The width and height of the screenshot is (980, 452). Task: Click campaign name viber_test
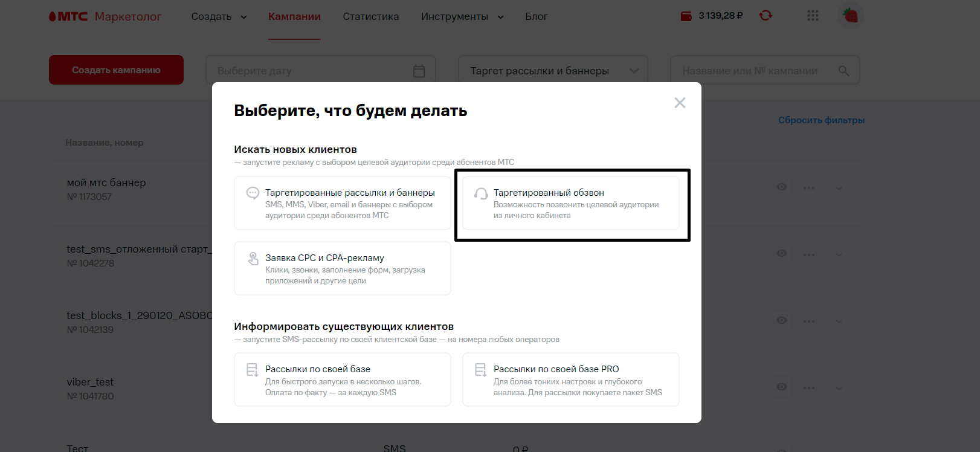[x=90, y=382]
